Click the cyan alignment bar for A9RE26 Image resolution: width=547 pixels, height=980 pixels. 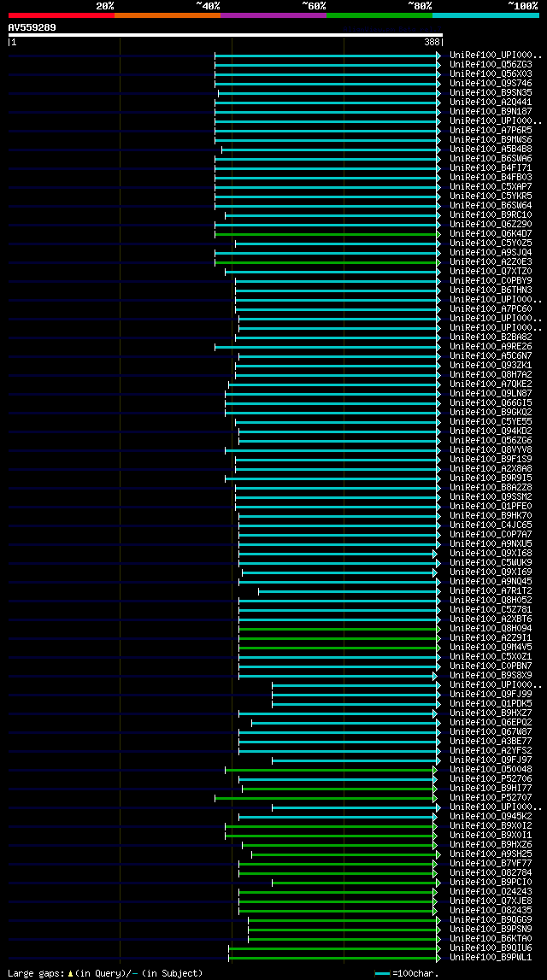327,347
